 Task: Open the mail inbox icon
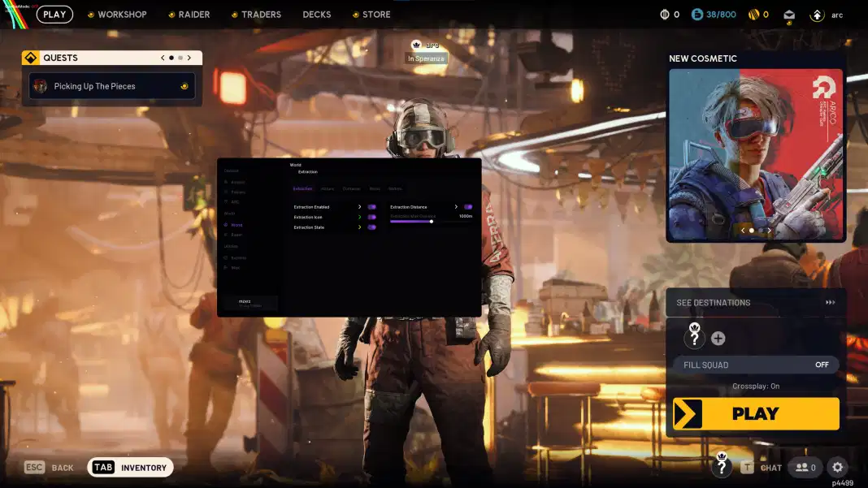coord(789,15)
